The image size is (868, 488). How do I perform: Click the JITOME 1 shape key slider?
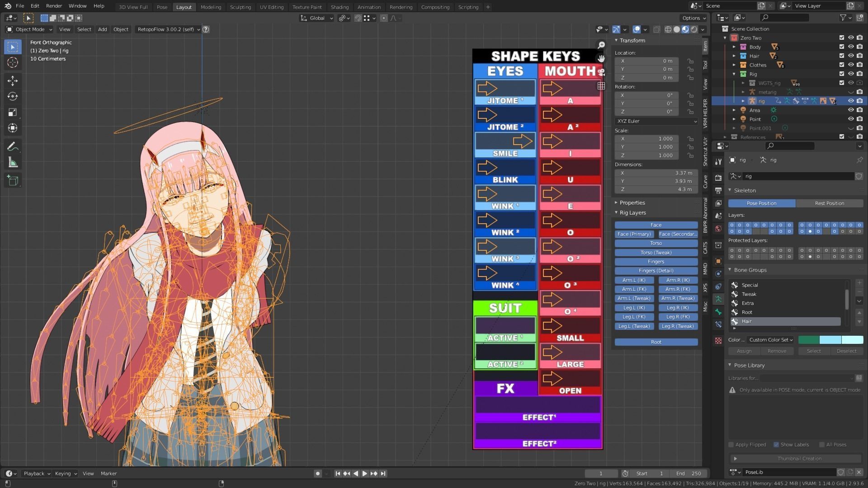[x=505, y=88]
